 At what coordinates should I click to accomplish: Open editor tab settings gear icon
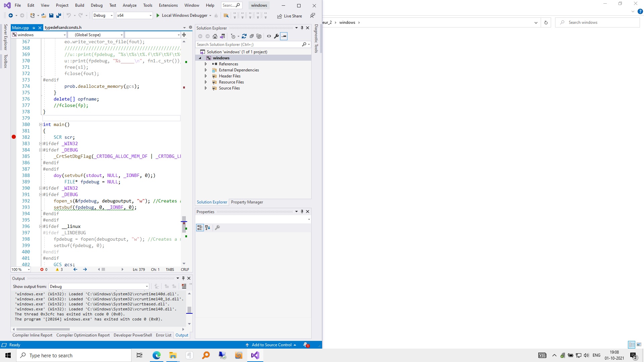191,27
